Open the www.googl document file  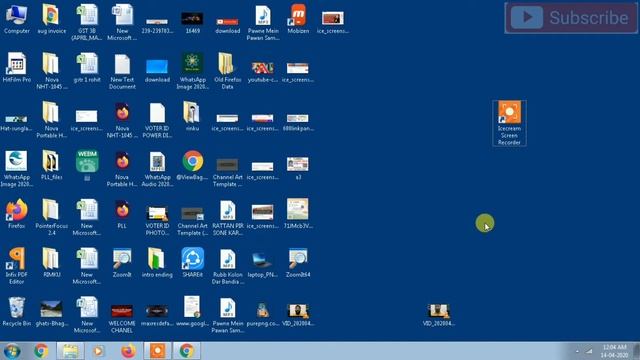pos(192,311)
